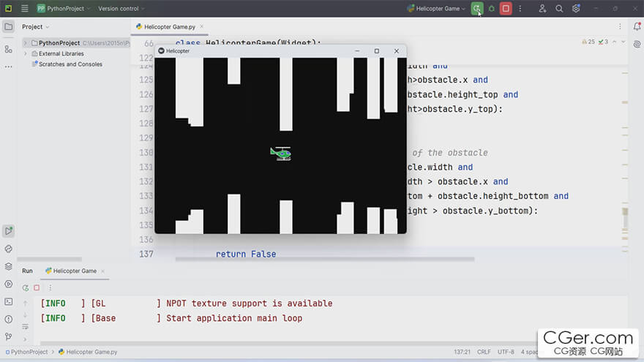The width and height of the screenshot is (644, 362).
Task: Click PythonProject in the bottom breadcrumb
Action: click(29, 352)
